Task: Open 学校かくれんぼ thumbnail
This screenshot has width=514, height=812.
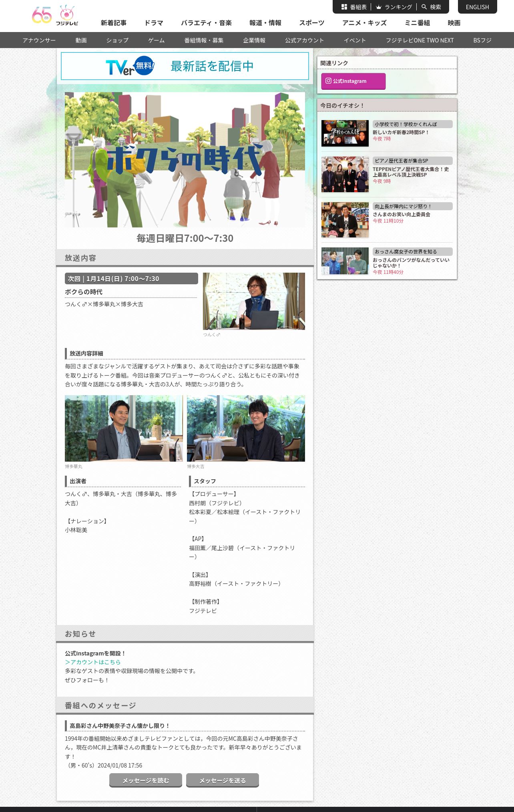Action: coord(345,133)
